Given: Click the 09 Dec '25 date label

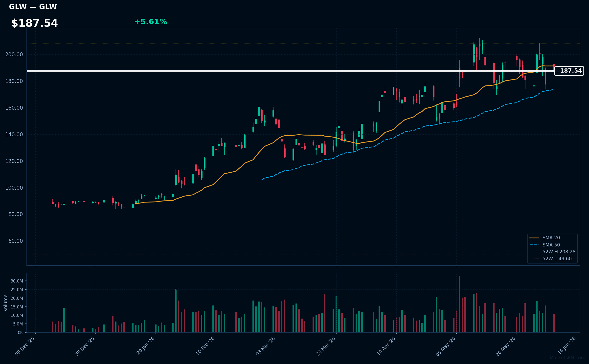Looking at the screenshot, I should click(x=25, y=346).
